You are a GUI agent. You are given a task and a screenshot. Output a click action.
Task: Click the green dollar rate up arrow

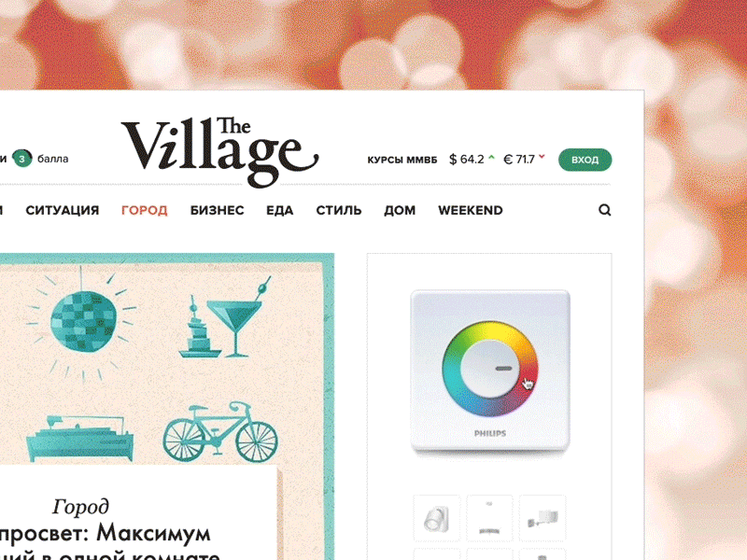point(492,157)
